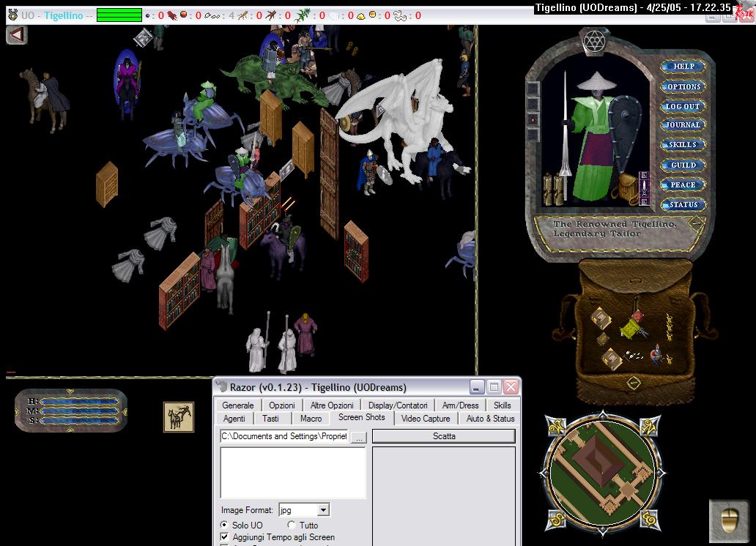Open the Video Capture tab
This screenshot has width=756, height=546.
pos(426,419)
